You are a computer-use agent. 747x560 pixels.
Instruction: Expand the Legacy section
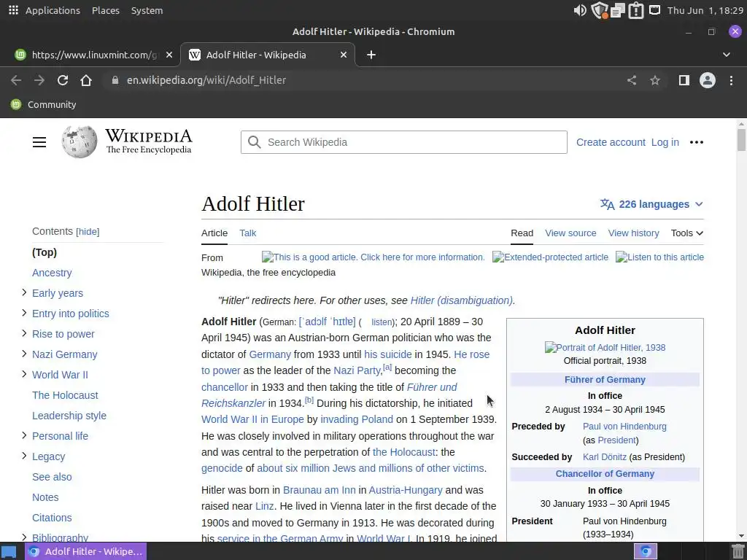[24, 456]
